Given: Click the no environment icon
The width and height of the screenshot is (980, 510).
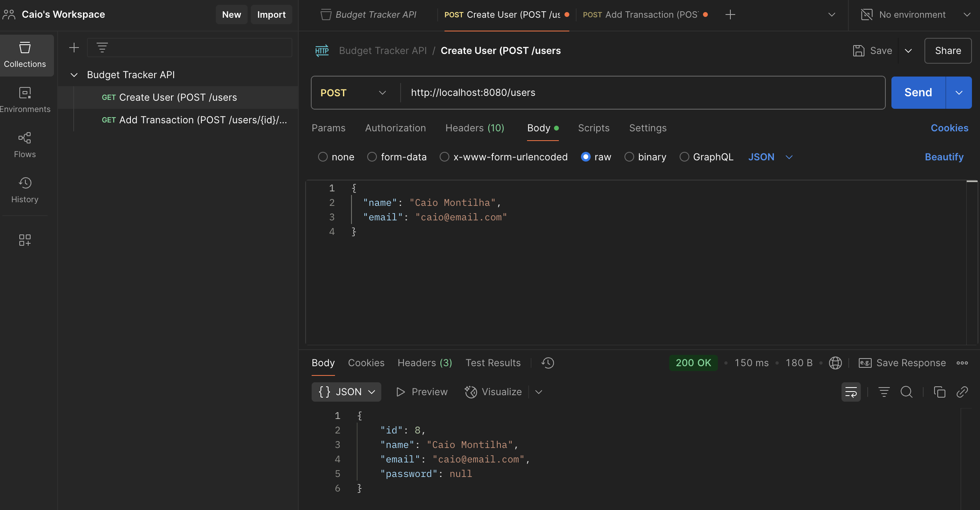Looking at the screenshot, I should pyautogui.click(x=866, y=15).
